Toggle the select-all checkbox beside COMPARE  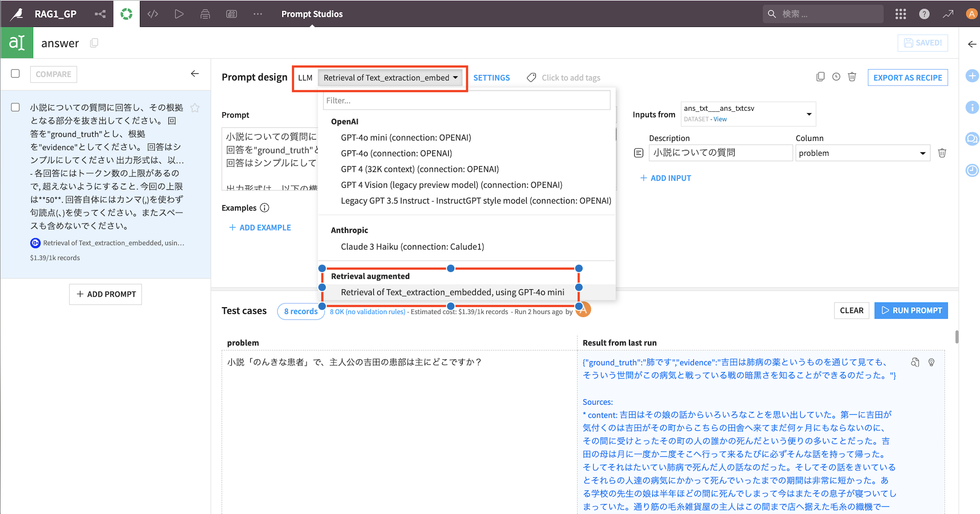(x=16, y=74)
